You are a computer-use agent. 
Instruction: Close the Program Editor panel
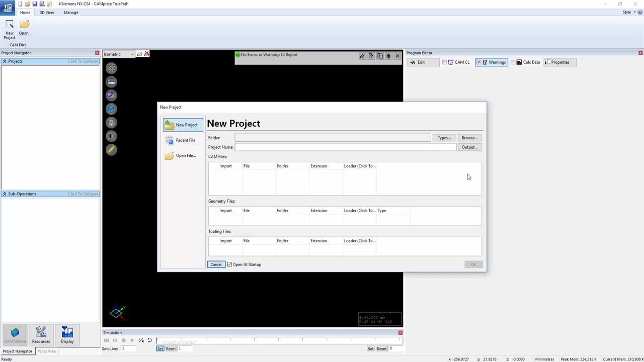(x=640, y=53)
